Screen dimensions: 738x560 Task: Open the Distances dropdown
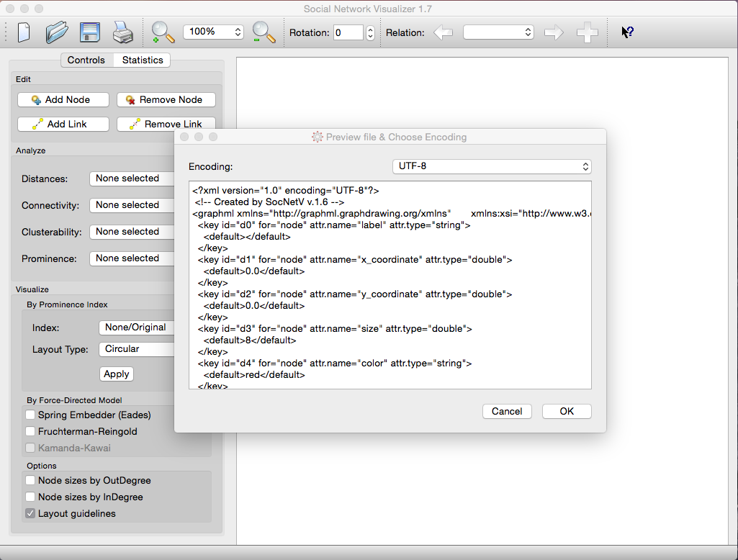coord(132,179)
